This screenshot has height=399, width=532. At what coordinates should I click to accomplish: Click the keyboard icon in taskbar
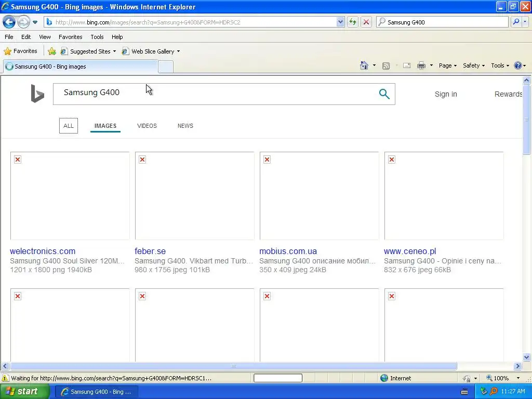pyautogui.click(x=464, y=392)
